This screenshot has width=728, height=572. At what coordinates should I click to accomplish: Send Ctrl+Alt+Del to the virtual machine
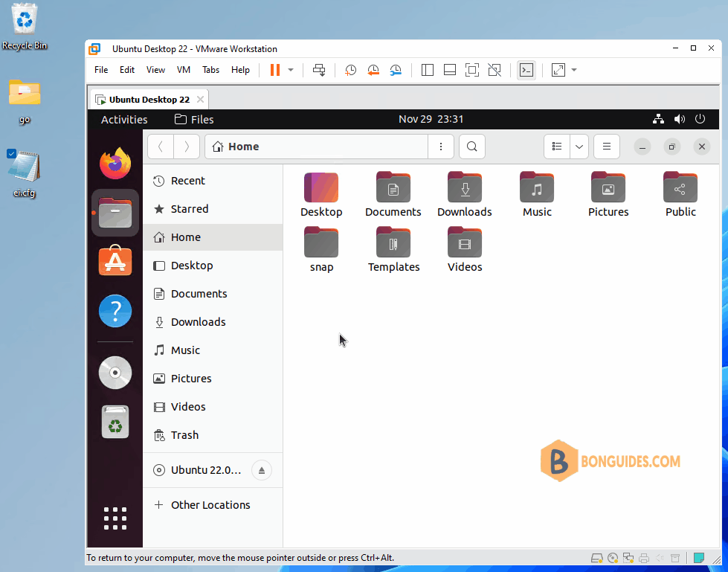319,70
